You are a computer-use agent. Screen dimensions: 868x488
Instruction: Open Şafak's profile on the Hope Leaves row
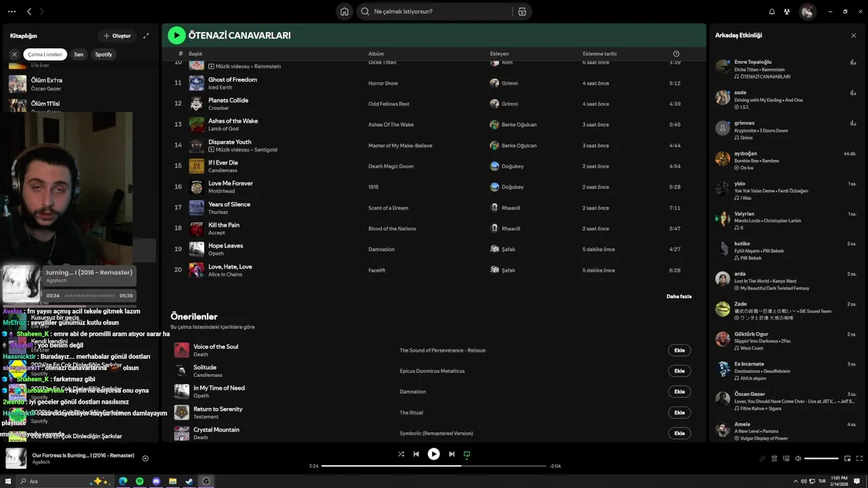pos(509,249)
